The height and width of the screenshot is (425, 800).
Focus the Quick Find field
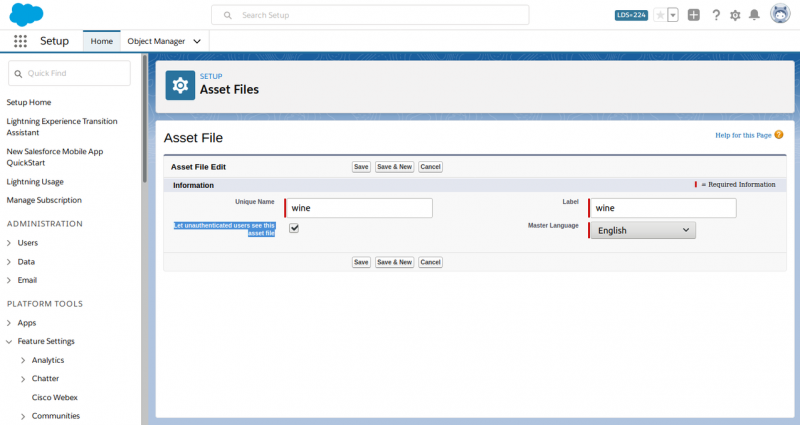click(x=69, y=73)
